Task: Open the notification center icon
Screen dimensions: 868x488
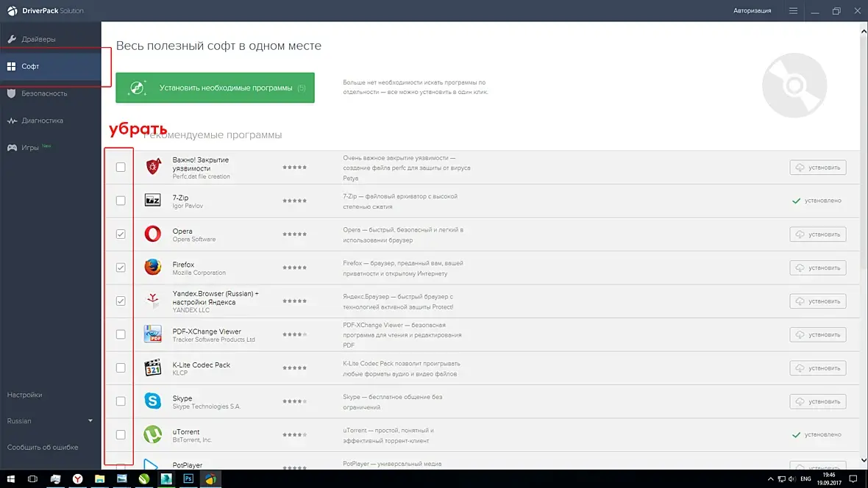Action: (x=853, y=478)
